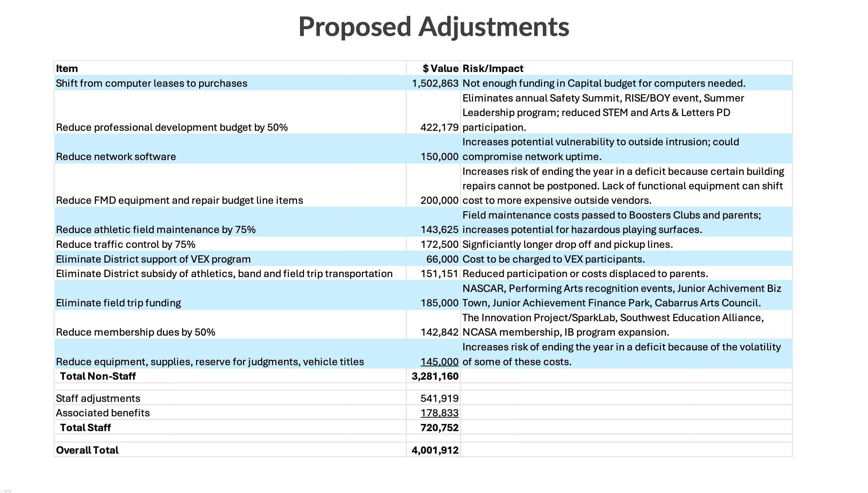Click the Shift from computer leases row
The width and height of the screenshot is (868, 493).
151,83
